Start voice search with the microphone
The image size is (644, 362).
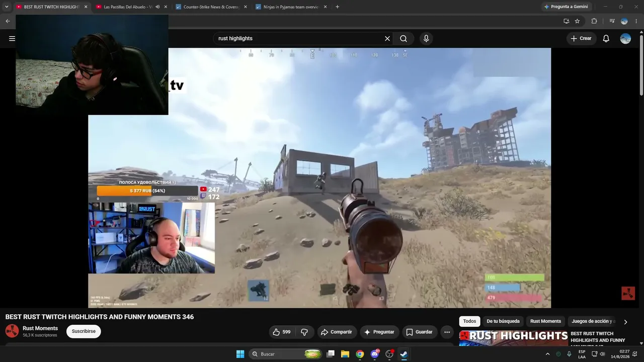[426, 39]
